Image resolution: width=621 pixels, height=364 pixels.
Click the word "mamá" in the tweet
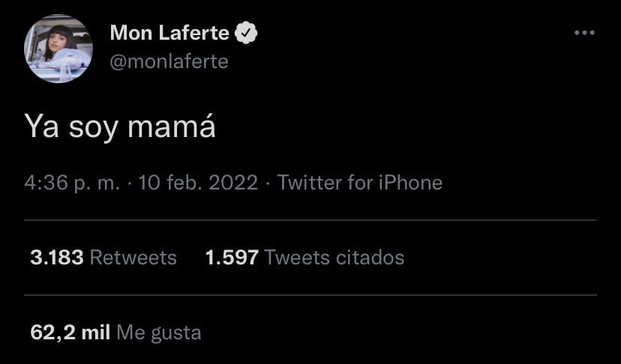[172, 127]
